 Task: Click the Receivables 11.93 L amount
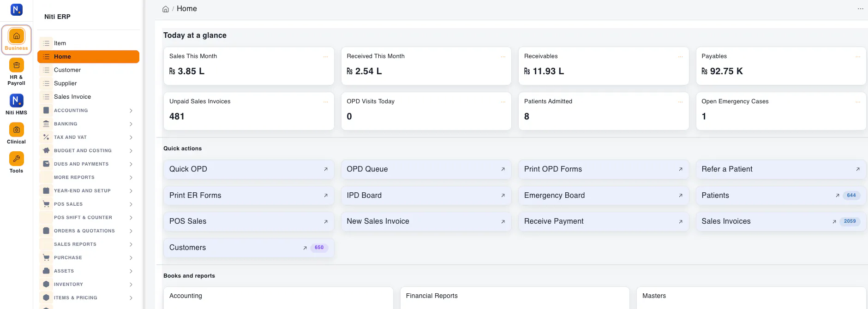(x=544, y=71)
